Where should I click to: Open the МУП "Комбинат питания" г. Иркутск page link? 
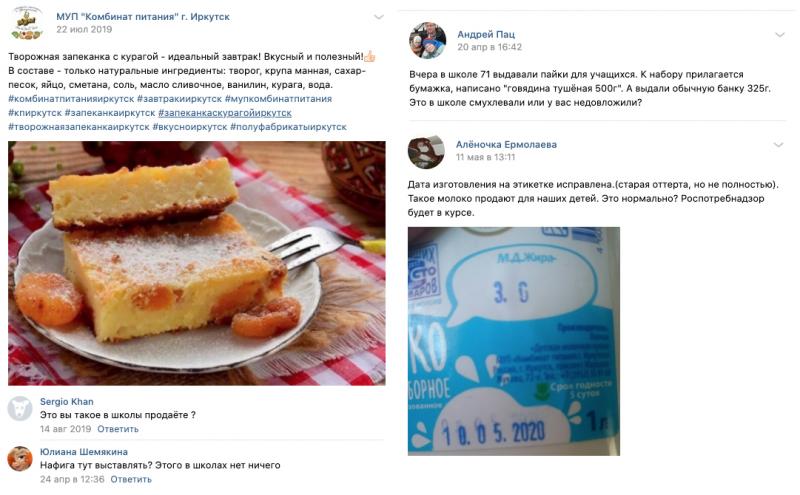(x=143, y=16)
